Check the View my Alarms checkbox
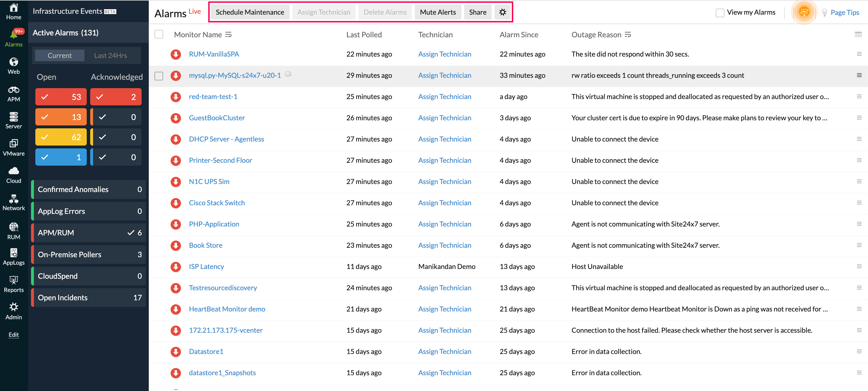This screenshot has width=868, height=391. [x=720, y=13]
